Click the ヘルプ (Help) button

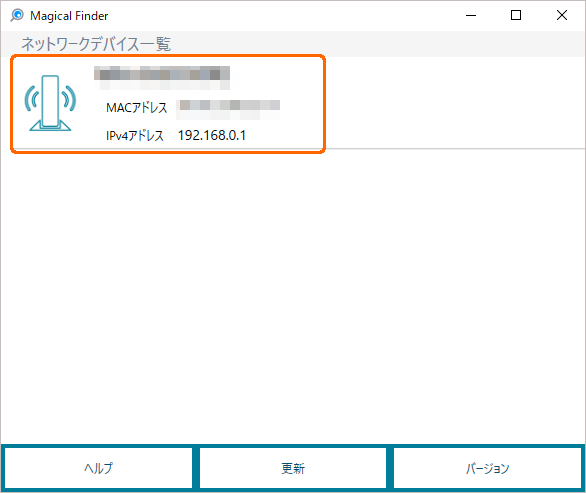[98, 468]
